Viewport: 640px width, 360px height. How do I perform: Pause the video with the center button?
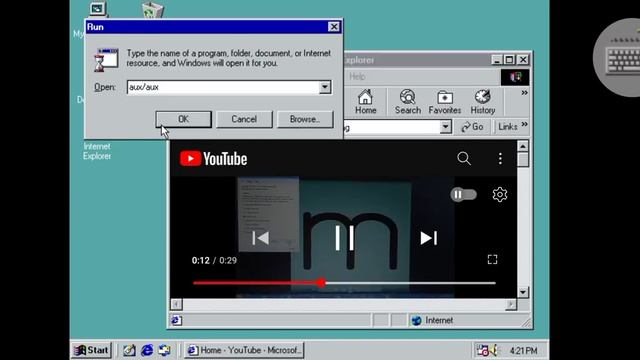[x=344, y=238]
